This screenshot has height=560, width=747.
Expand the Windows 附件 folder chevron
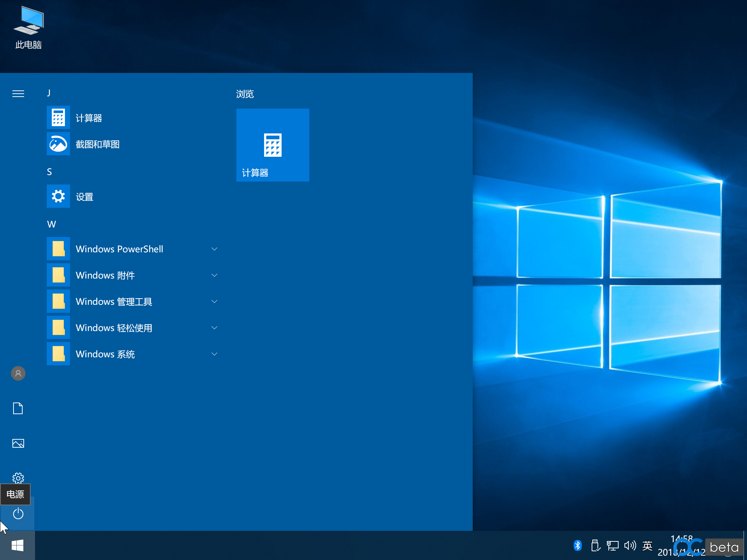[x=214, y=275]
